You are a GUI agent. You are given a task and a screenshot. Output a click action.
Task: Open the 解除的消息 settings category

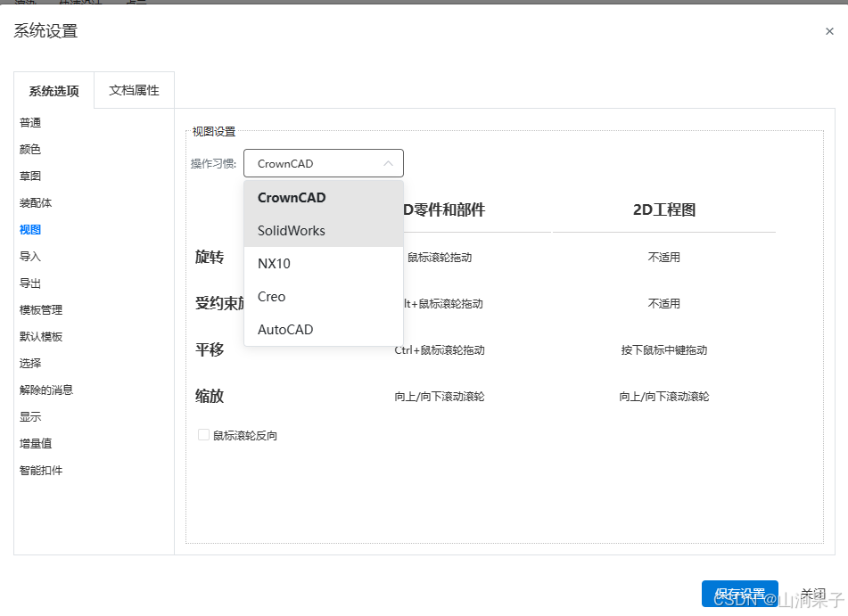46,390
